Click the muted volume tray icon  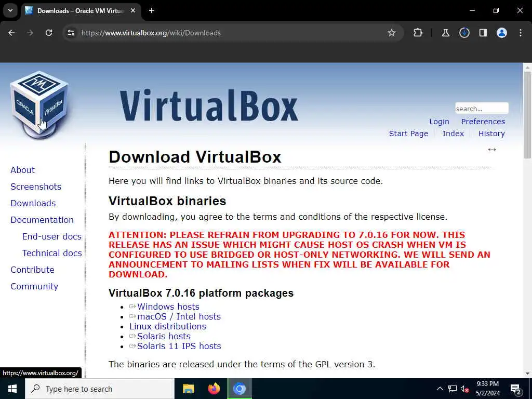click(464, 389)
